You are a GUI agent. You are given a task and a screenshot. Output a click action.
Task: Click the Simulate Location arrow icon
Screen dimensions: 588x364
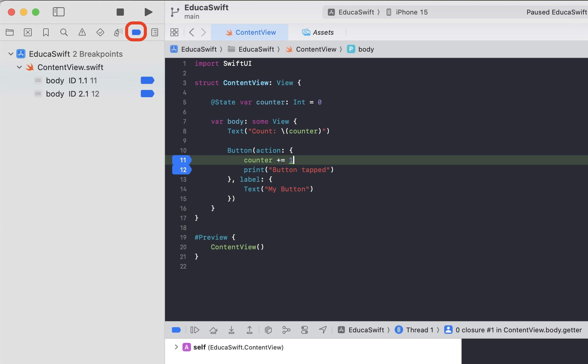(323, 330)
